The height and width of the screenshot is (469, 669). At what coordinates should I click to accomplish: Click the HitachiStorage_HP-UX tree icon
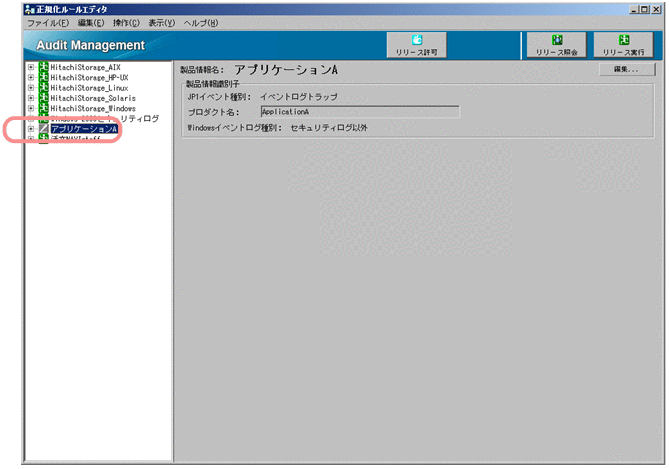(x=44, y=77)
